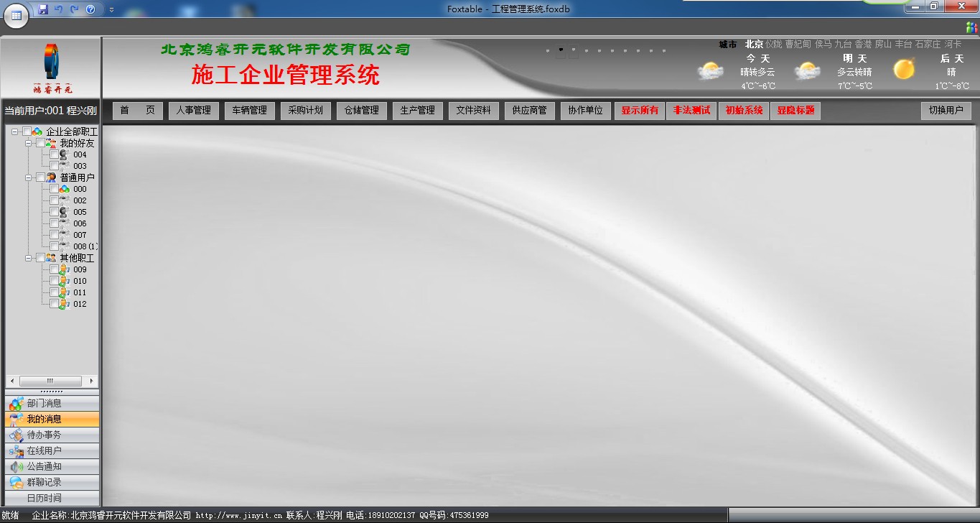Click the tree panel's horizontal scrollbar thumb

[50, 381]
